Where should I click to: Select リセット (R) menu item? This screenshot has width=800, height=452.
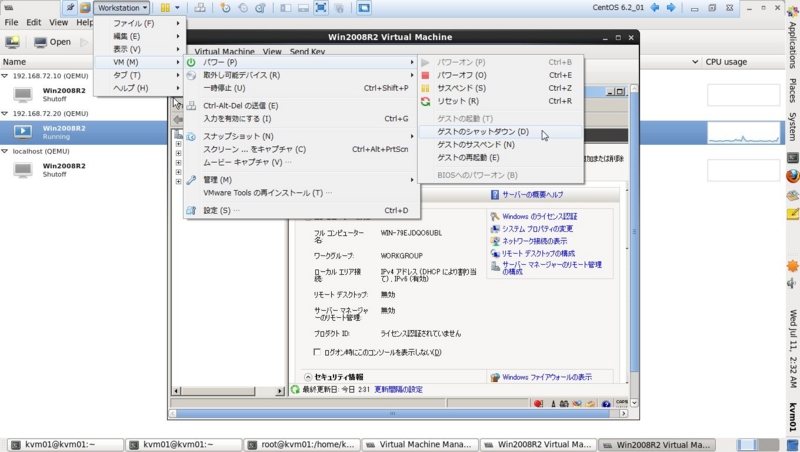tap(501, 101)
